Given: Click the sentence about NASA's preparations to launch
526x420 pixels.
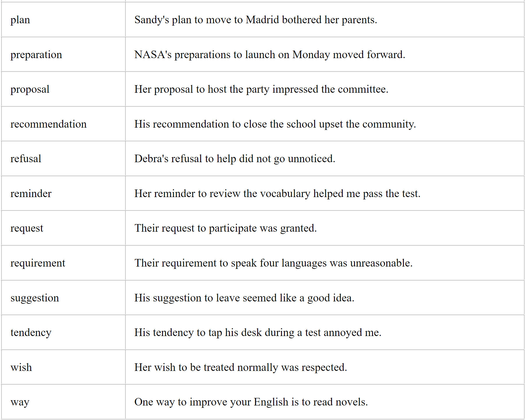Looking at the screenshot, I should [269, 55].
